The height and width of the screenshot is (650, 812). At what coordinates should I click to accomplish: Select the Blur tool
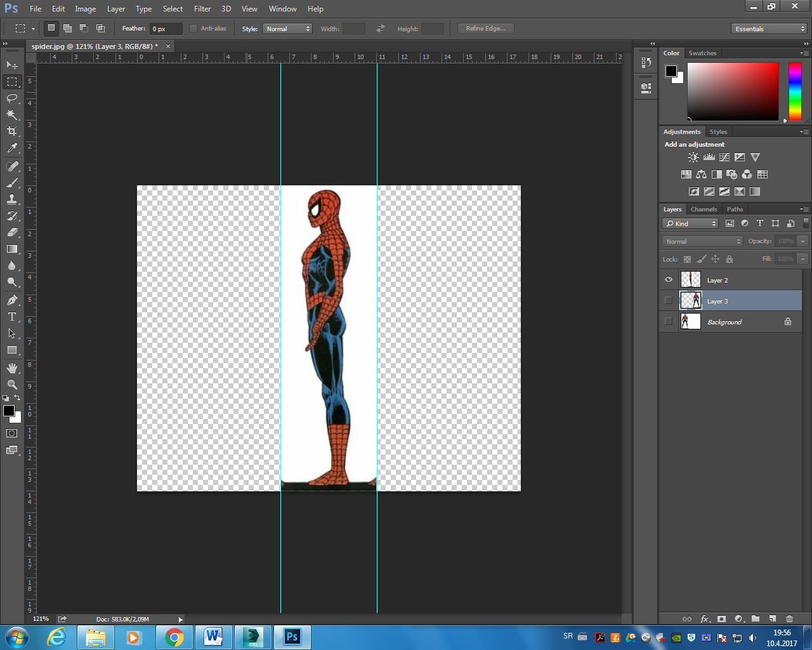coord(12,265)
